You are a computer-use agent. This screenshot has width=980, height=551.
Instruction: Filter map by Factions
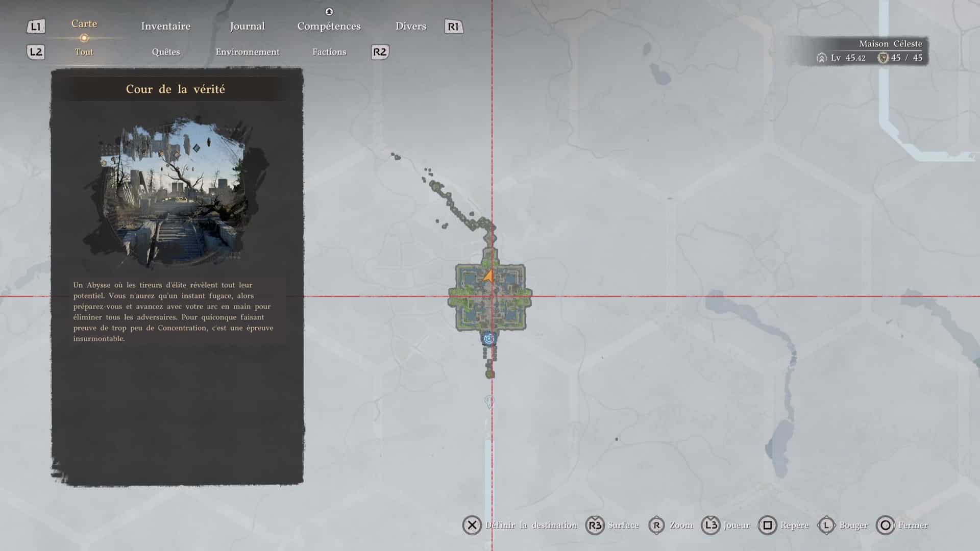329,52
